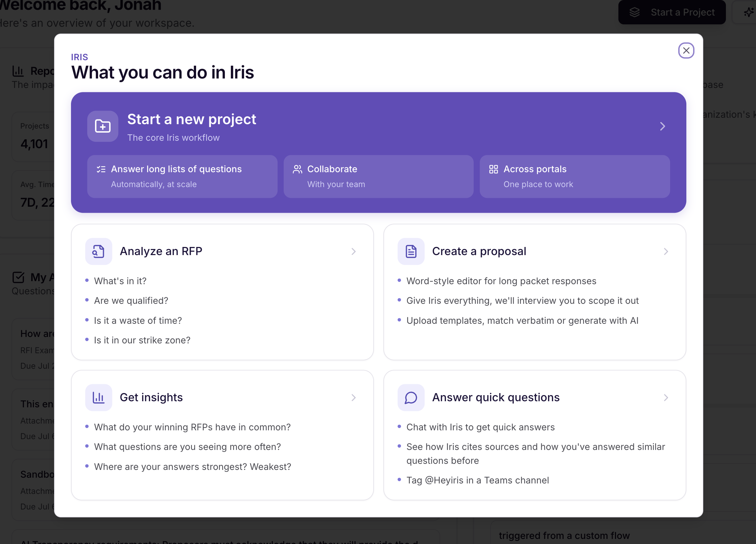Viewport: 756px width, 544px height.
Task: Click the 'What's in it?' bullet
Action: tap(120, 281)
